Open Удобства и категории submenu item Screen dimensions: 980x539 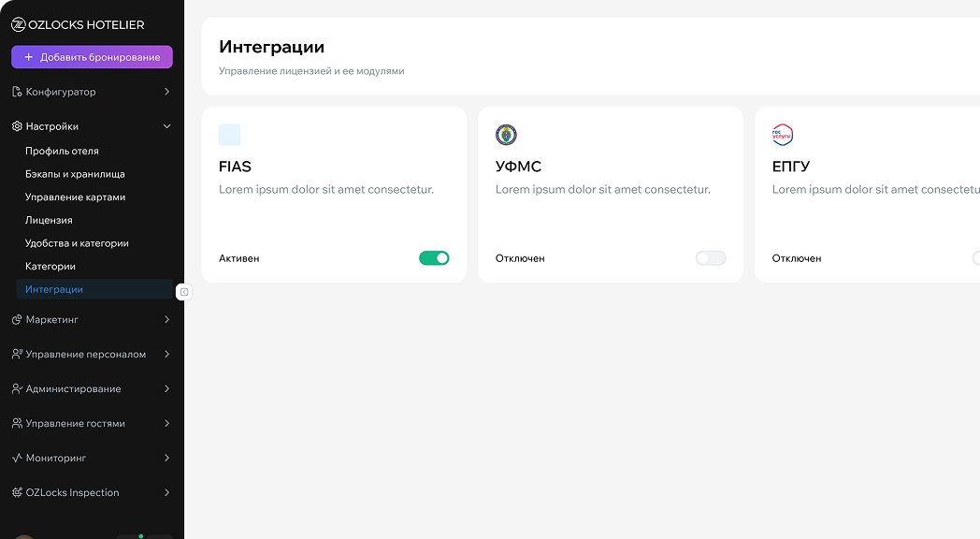[x=77, y=243]
